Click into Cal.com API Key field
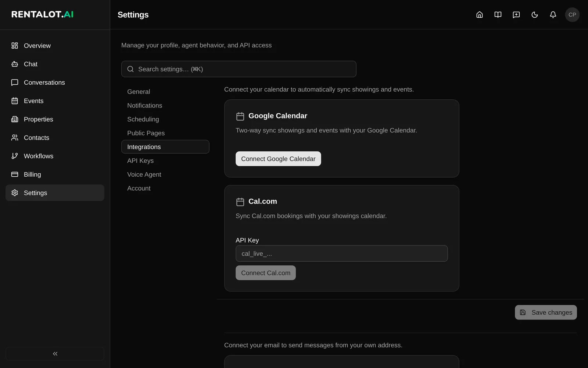The width and height of the screenshot is (588, 368). coord(341,254)
